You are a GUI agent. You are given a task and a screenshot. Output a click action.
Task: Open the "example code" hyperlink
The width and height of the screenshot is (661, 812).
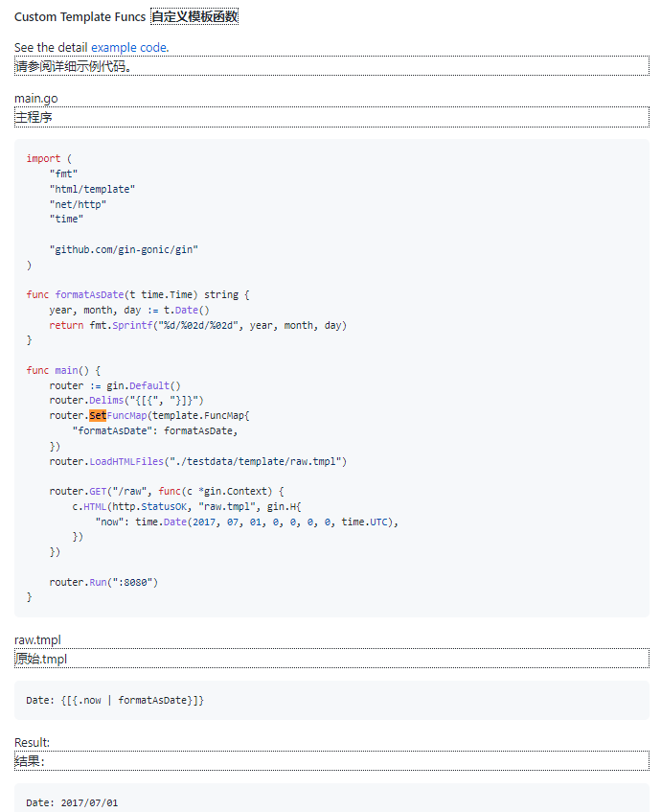129,47
